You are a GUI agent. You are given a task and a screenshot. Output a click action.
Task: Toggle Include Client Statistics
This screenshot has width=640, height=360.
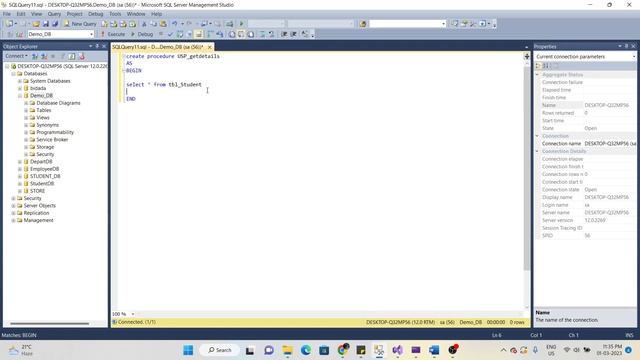[220, 34]
